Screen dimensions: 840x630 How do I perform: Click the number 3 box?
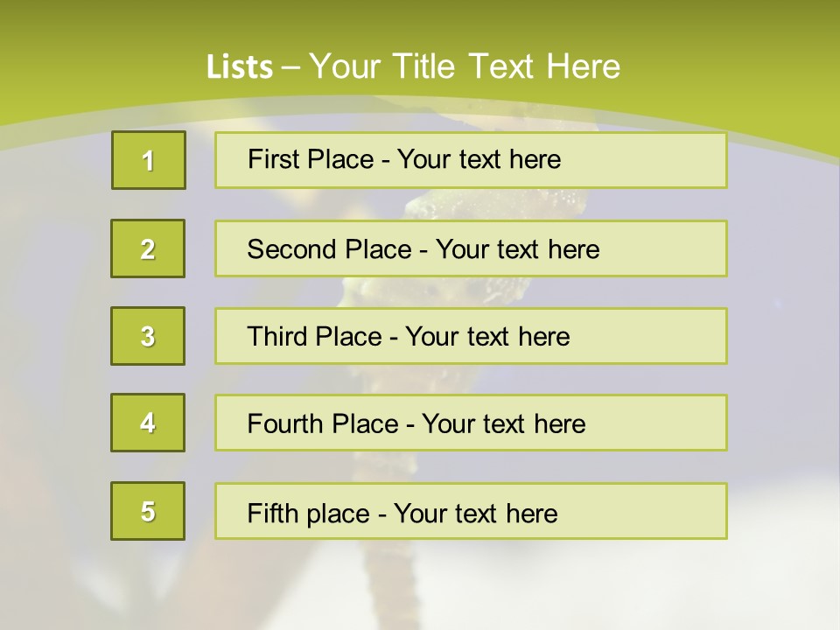pos(148,336)
